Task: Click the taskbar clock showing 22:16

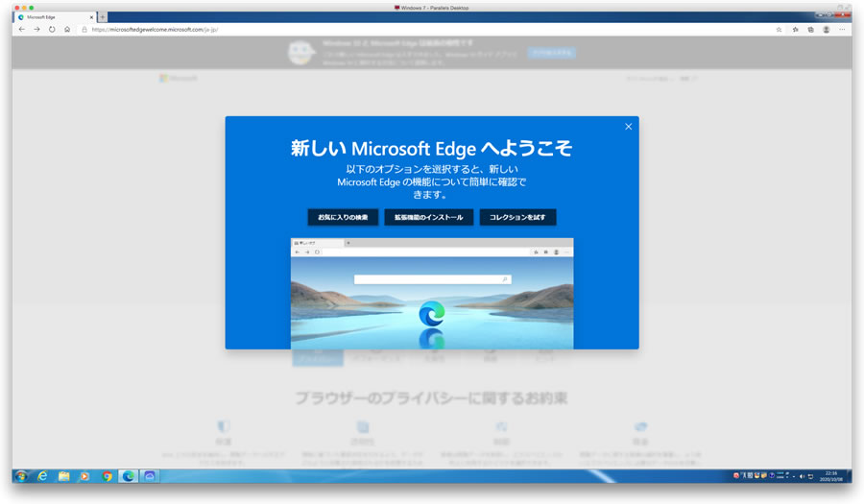Action: 830,476
